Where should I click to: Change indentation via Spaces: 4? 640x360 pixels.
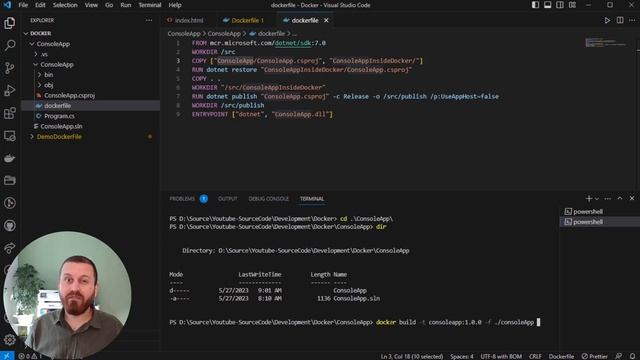click(462, 356)
